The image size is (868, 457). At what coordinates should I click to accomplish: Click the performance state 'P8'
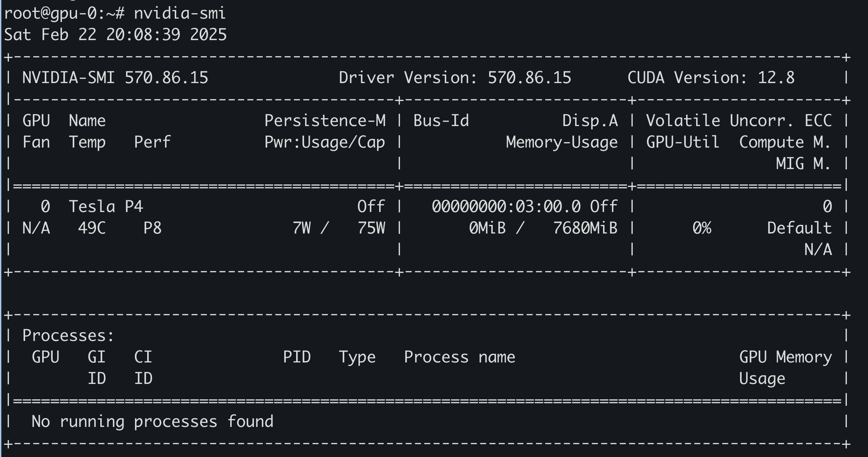[x=152, y=228]
